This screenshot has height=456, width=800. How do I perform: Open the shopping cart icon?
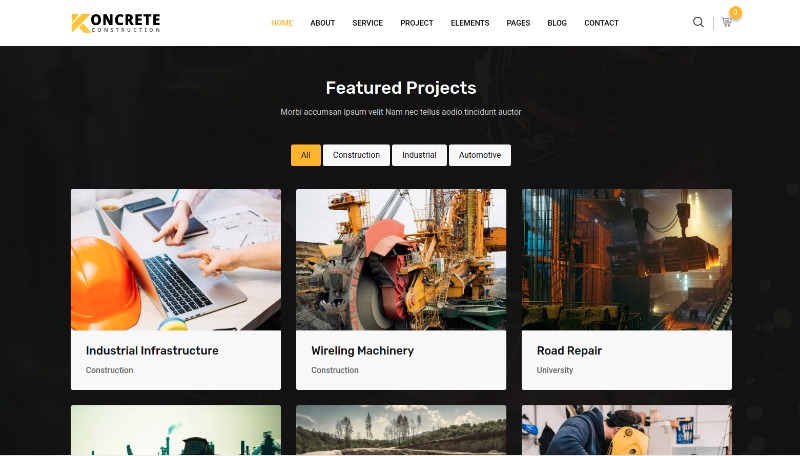tap(727, 22)
